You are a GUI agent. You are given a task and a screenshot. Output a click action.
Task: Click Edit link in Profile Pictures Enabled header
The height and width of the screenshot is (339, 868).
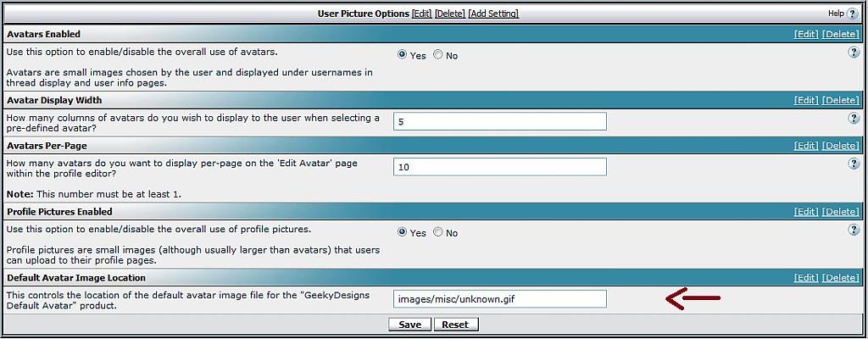pos(806,212)
